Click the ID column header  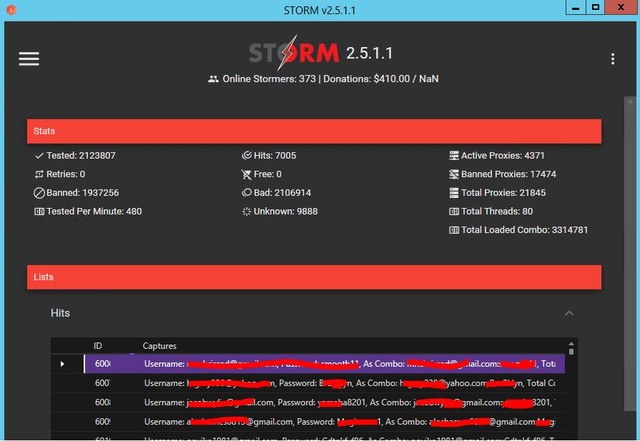[x=98, y=346]
